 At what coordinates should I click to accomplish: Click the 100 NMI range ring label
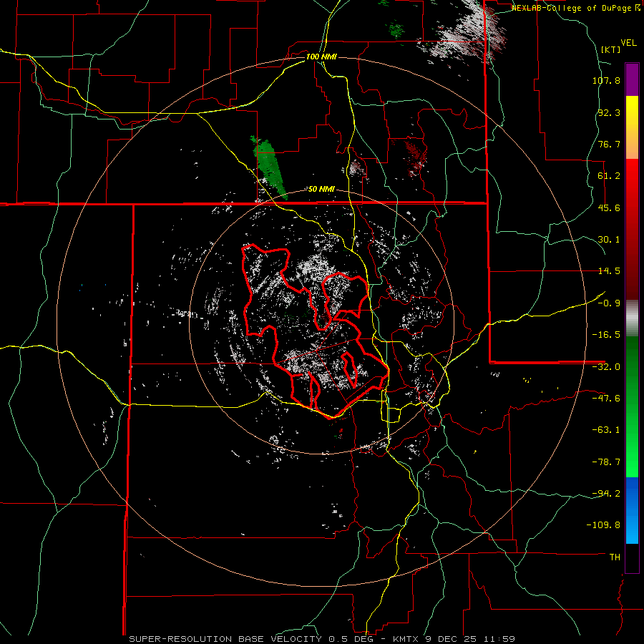pos(321,57)
